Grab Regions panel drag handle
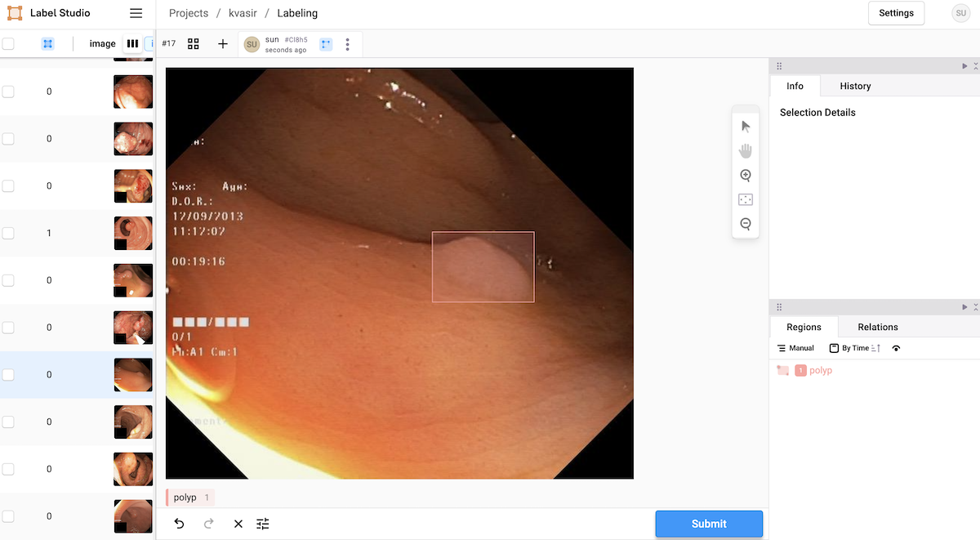980x540 pixels. (778, 307)
